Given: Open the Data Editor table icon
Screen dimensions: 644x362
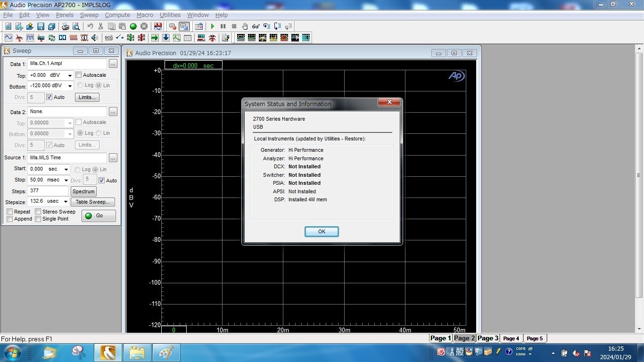Looking at the screenshot, I should pos(187,38).
